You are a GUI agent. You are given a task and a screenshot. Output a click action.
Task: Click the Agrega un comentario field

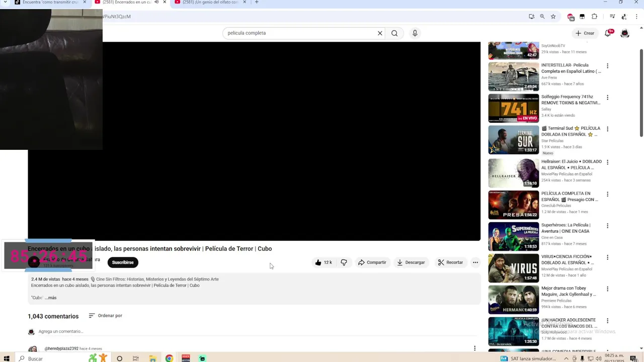pyautogui.click(x=60, y=331)
